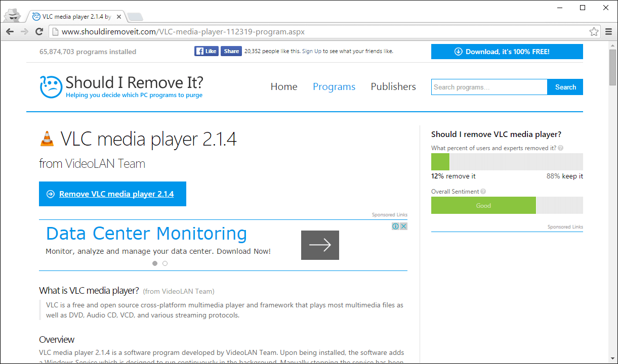Close the Data Center Monitoring ad

pos(403,226)
